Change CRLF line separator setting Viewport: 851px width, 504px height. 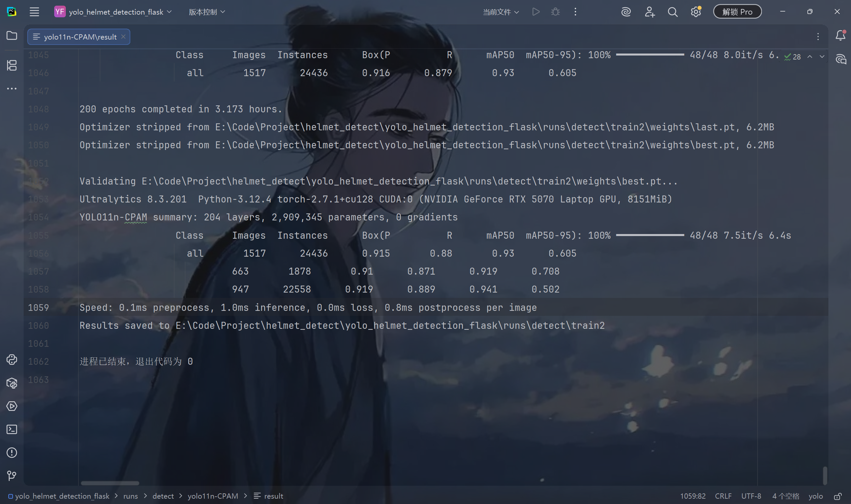pos(723,496)
